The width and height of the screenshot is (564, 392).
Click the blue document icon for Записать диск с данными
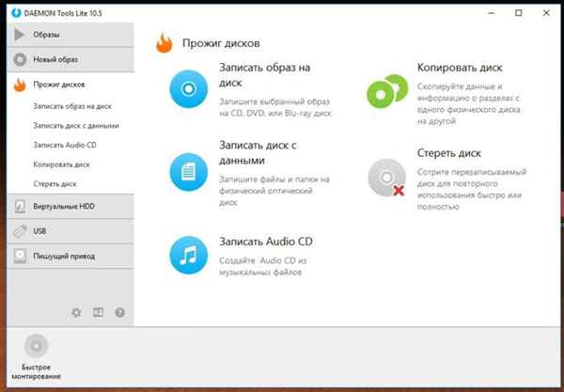tap(189, 172)
